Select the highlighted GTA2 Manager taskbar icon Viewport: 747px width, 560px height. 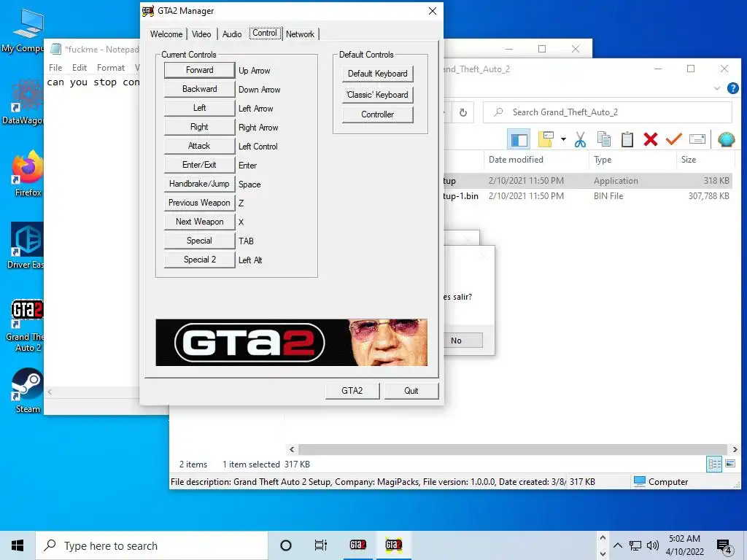[x=393, y=545]
